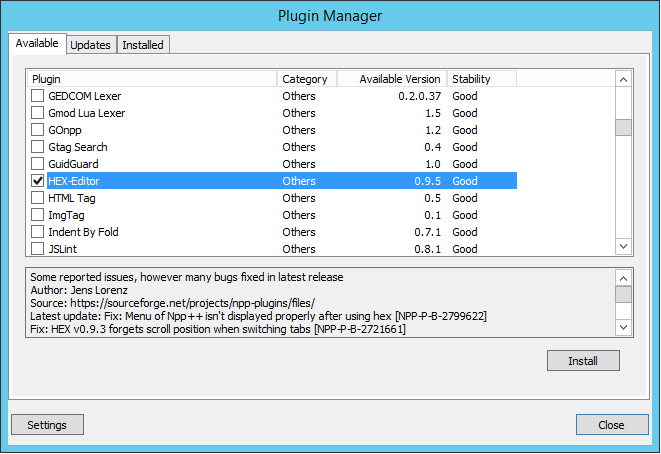This screenshot has width=661, height=454.
Task: Click version 0.2.0.37 cell
Action: 419,96
